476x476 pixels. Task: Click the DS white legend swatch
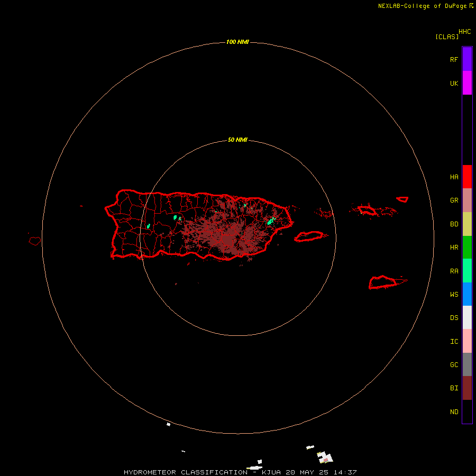click(467, 317)
